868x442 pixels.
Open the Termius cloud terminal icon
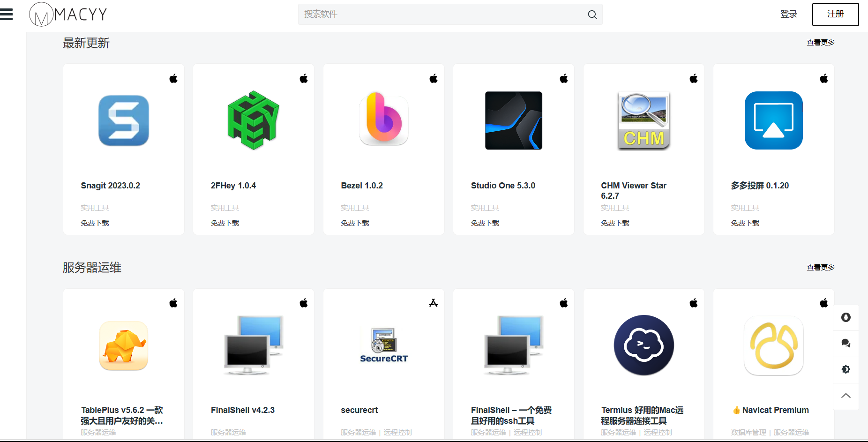click(x=644, y=345)
